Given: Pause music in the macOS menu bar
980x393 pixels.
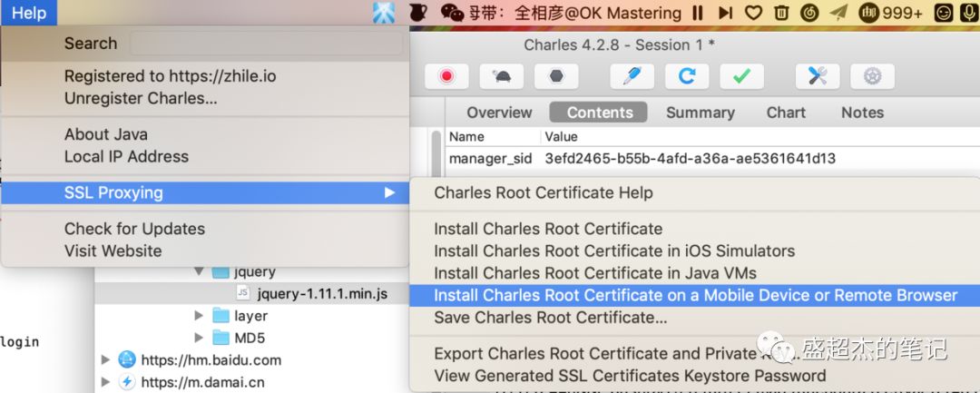Looking at the screenshot, I should [x=698, y=13].
